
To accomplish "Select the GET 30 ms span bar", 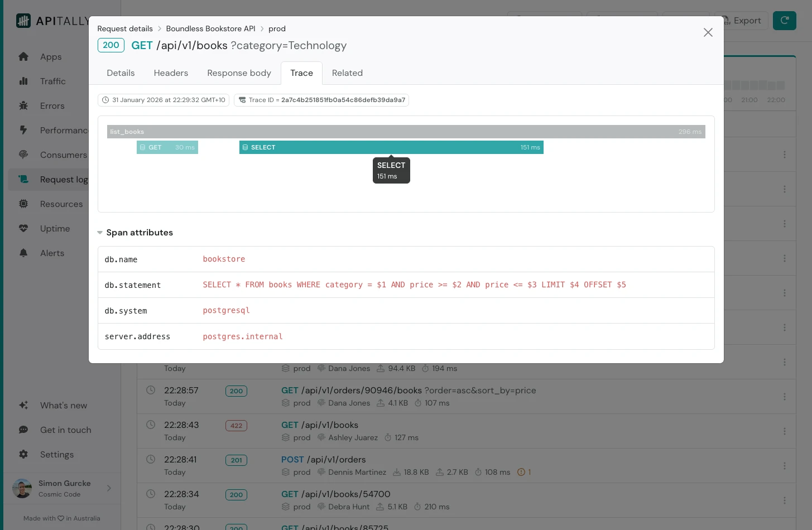I will (x=167, y=147).
